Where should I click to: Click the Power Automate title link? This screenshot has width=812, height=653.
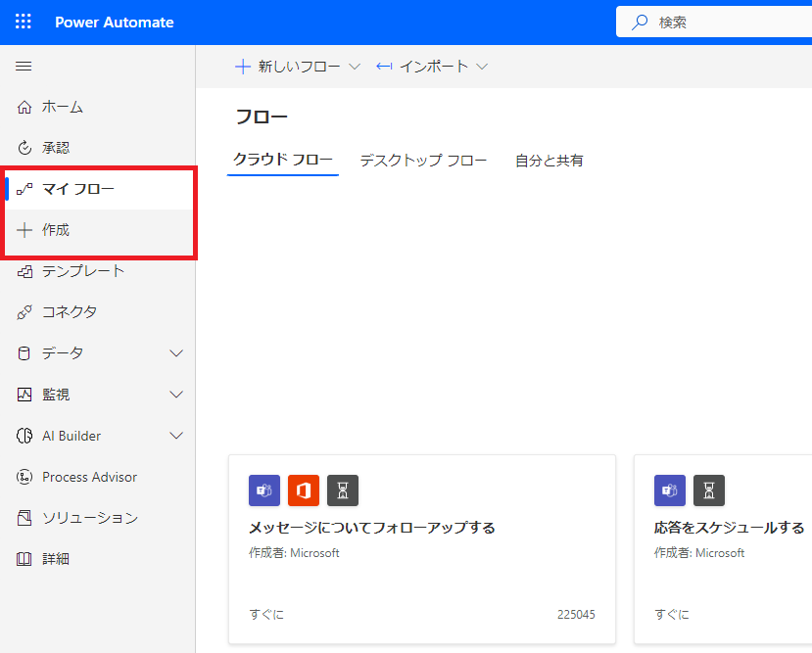pyautogui.click(x=115, y=23)
